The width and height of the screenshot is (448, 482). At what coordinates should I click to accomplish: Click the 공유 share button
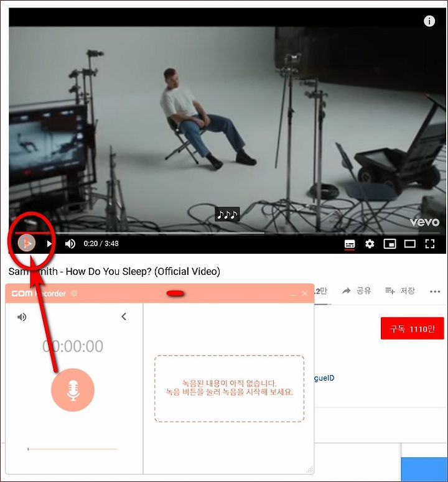[x=357, y=290]
